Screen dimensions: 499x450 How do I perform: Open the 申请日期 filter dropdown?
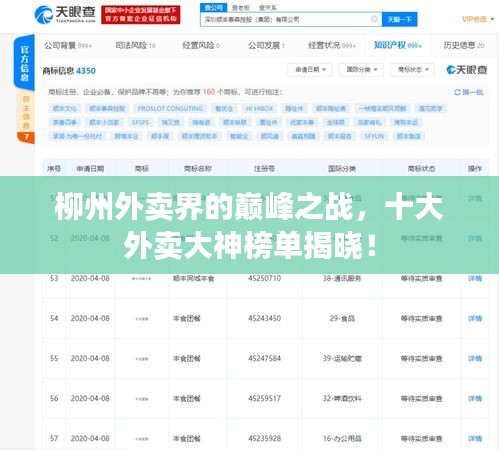[x=310, y=70]
